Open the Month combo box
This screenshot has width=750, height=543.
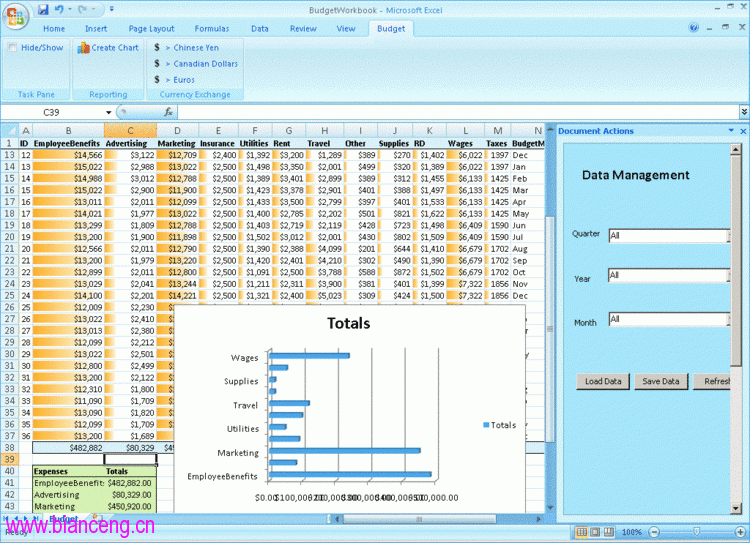click(x=670, y=319)
